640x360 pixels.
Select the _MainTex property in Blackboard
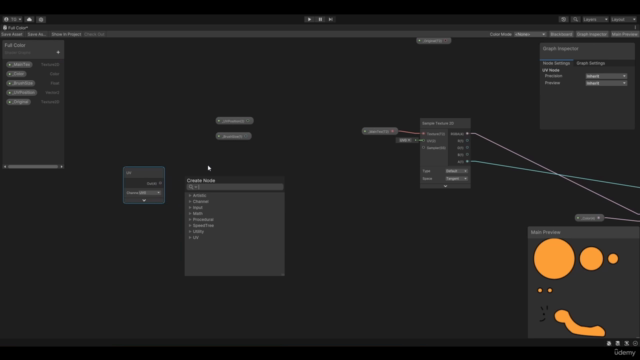[20, 64]
